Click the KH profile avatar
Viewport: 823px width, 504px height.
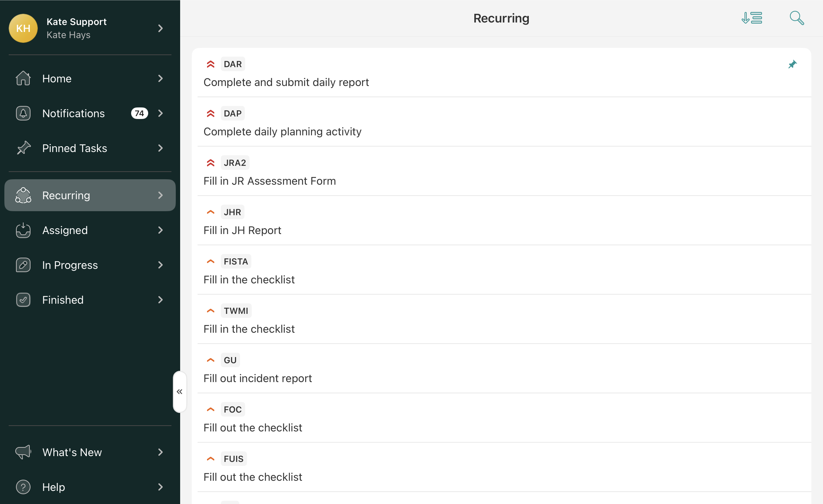pos(23,28)
